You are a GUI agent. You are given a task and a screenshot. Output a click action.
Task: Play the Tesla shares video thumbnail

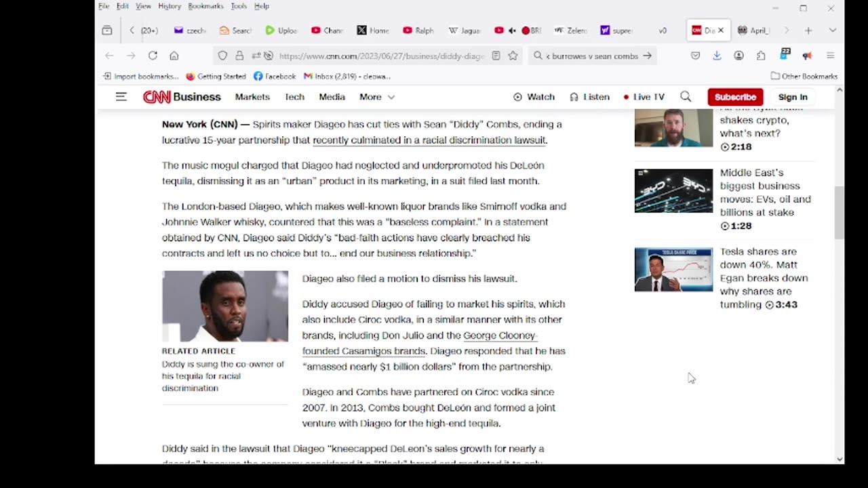(x=673, y=270)
